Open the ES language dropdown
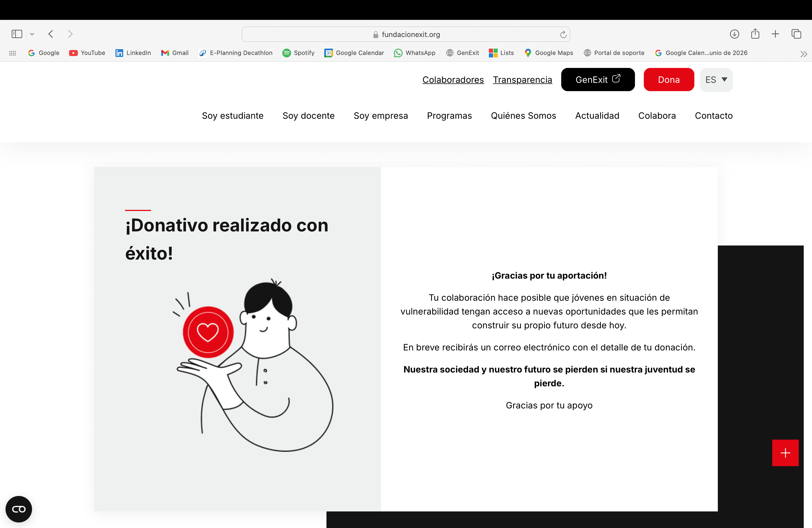The height and width of the screenshot is (528, 812). (x=716, y=80)
